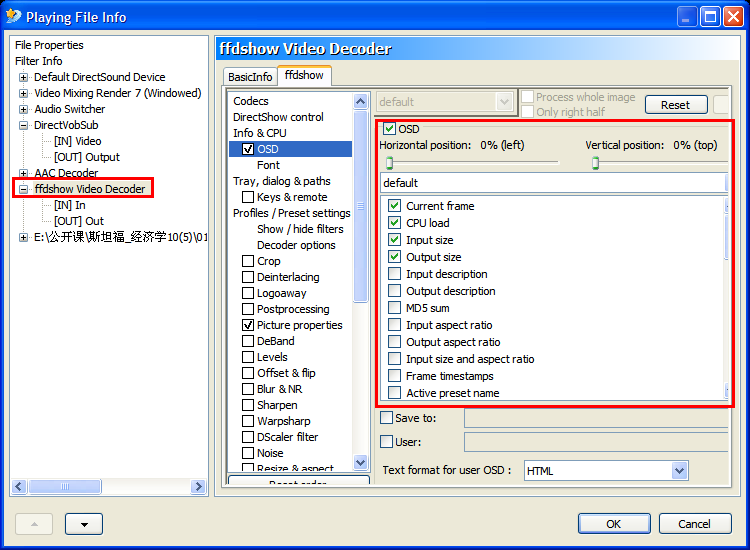Enable the Save to checkbox
750x550 pixels.
pyautogui.click(x=386, y=418)
